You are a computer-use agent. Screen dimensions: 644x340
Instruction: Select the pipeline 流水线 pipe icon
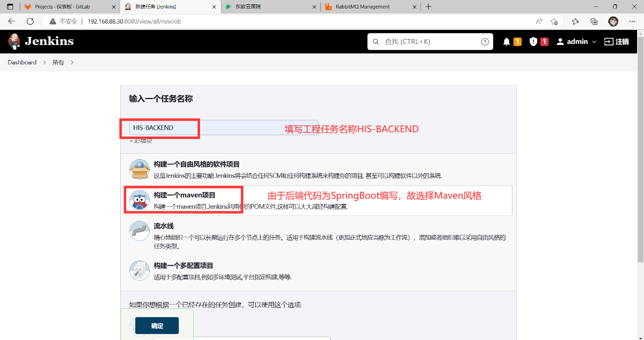[140, 231]
